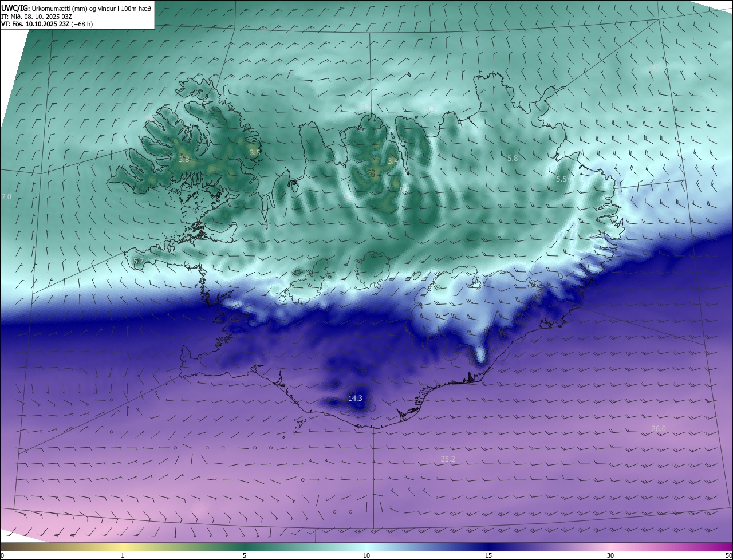Click the 15 tick on the color scale
733x560 pixels.
click(x=488, y=555)
